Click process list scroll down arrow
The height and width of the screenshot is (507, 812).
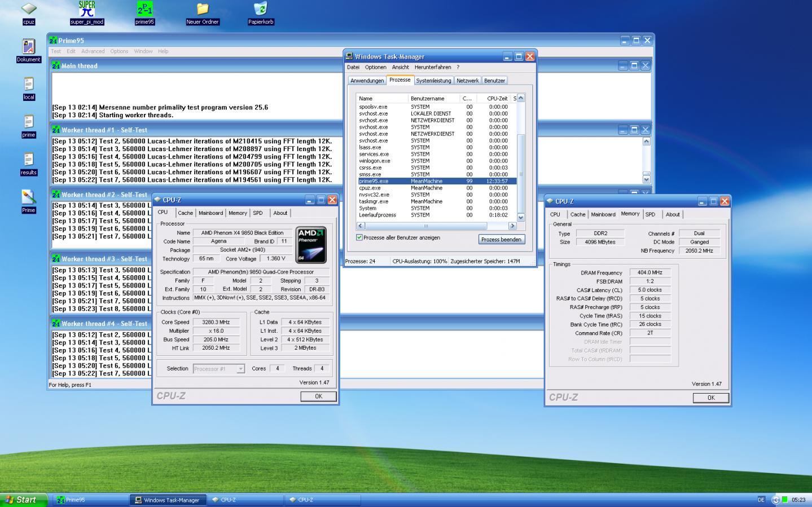click(521, 218)
